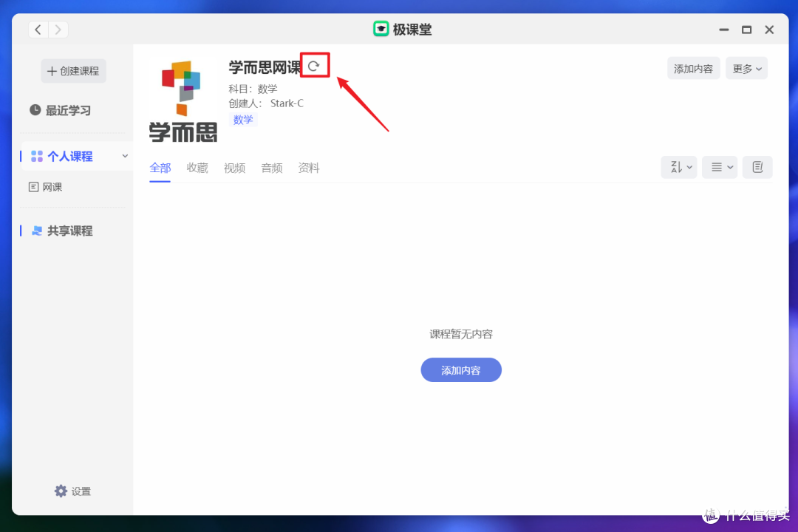Switch to the 全部 tab

tap(160, 168)
